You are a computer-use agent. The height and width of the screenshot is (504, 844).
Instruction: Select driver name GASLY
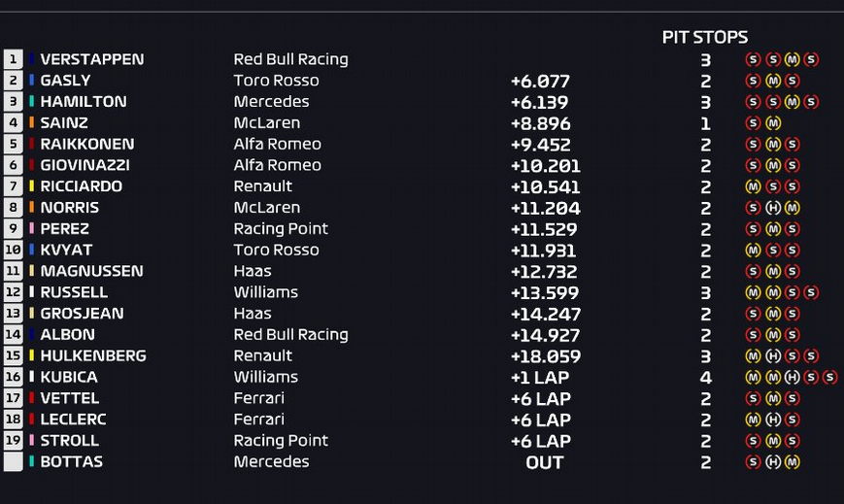coord(65,81)
